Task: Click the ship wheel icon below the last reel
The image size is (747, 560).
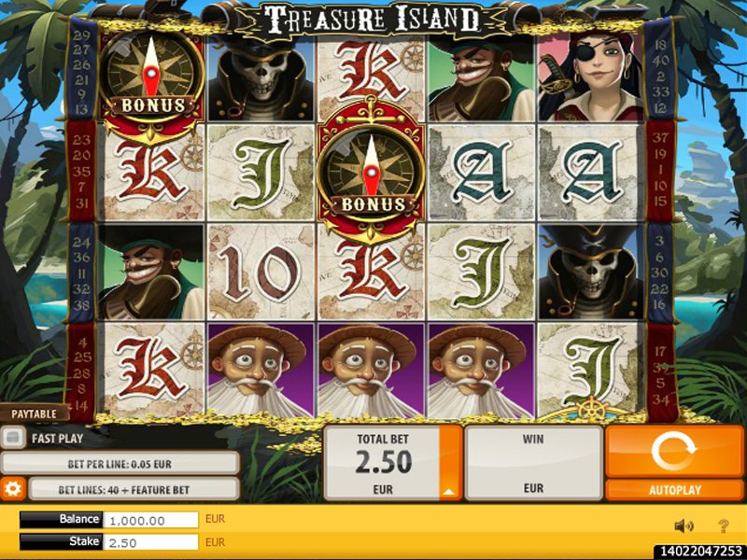Action: (591, 410)
